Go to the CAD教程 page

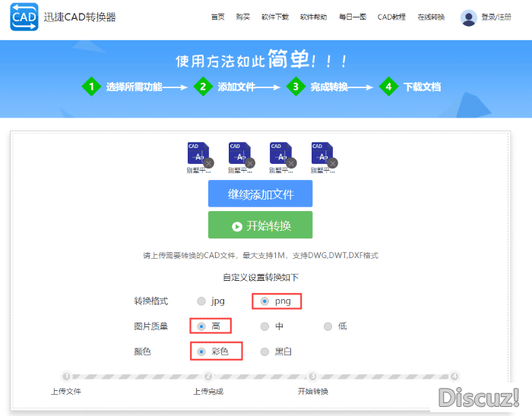(x=391, y=17)
